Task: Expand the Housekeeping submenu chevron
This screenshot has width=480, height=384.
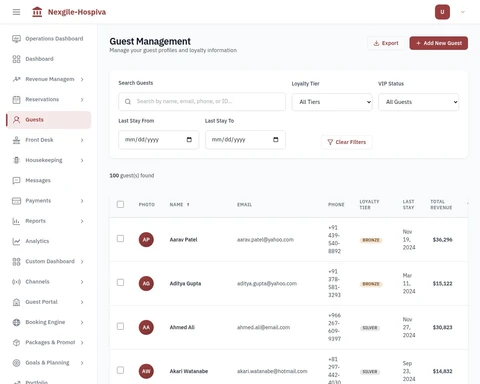Action: (x=82, y=160)
